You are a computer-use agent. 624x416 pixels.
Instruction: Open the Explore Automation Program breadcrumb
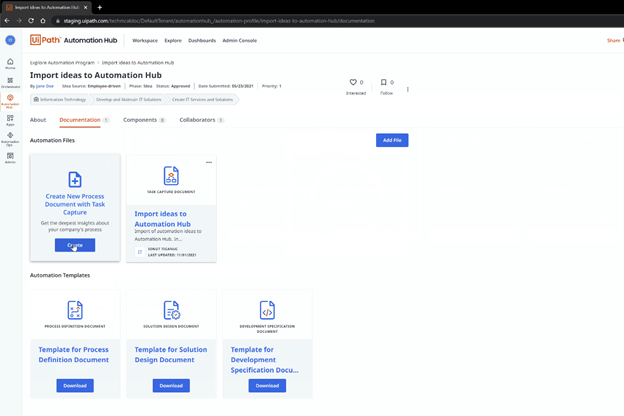pos(62,62)
